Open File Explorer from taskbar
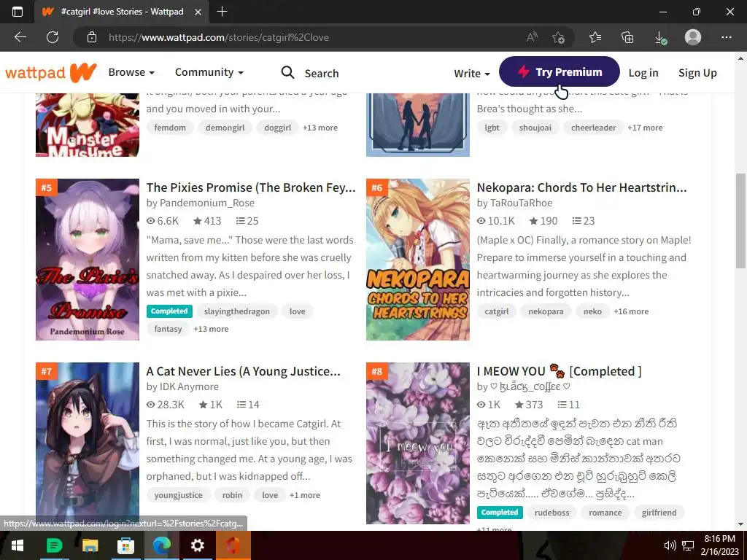The height and width of the screenshot is (560, 747). point(90,545)
